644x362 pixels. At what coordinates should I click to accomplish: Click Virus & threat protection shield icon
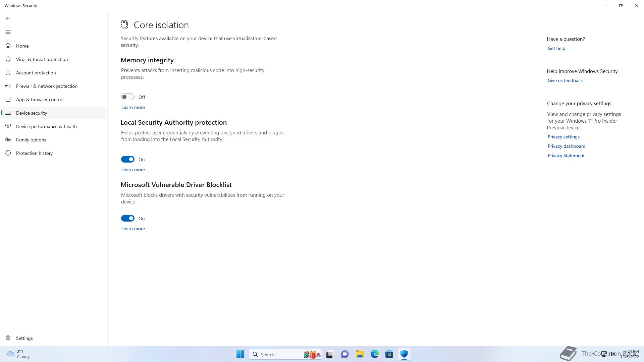coord(8,59)
